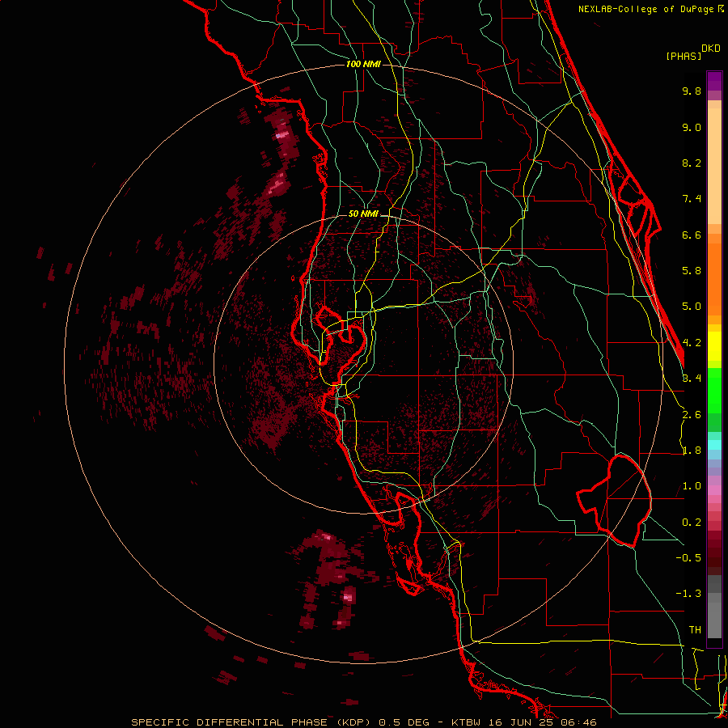Click the purple swatch at top of scale
Viewport: 728px width, 728px height.
point(714,81)
